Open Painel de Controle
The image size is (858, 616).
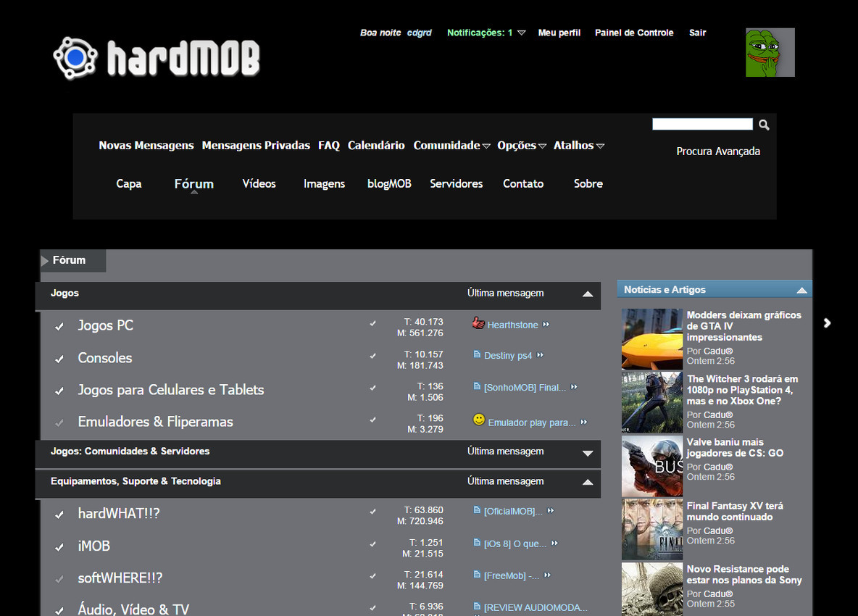(634, 33)
